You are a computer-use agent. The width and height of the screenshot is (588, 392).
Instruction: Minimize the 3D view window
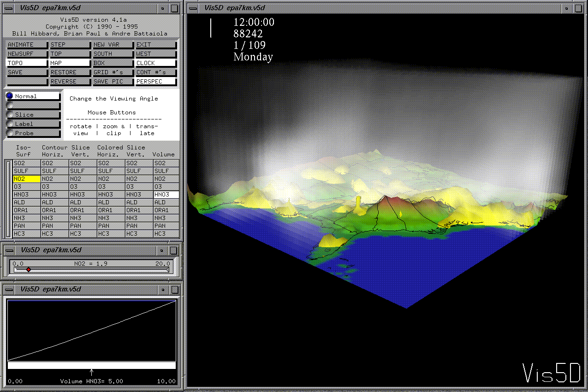(568, 8)
